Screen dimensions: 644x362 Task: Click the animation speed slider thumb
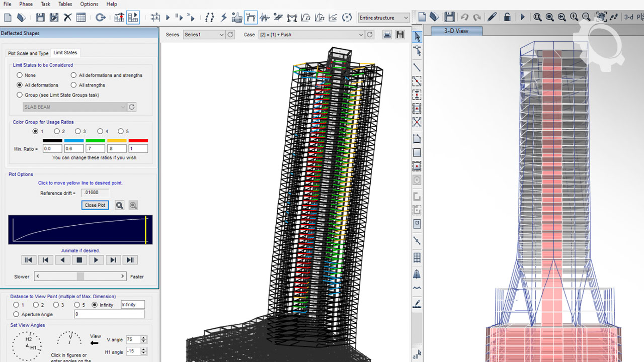tap(80, 277)
